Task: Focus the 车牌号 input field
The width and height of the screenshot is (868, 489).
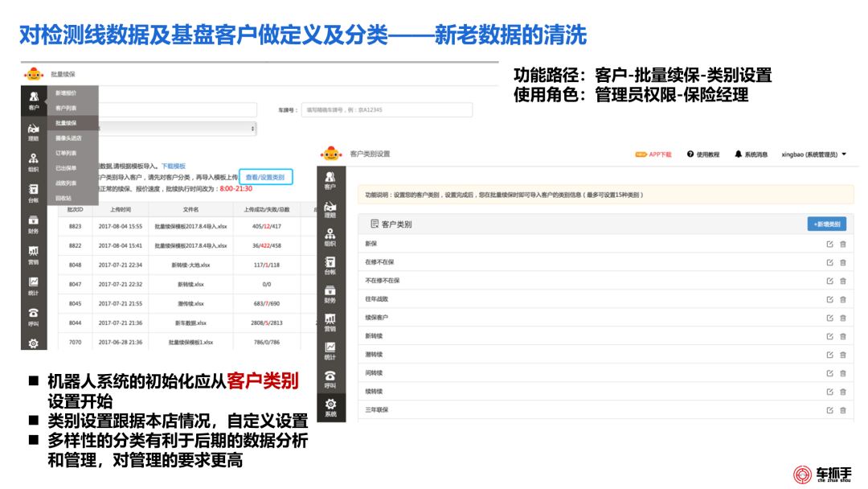Action: (387, 109)
